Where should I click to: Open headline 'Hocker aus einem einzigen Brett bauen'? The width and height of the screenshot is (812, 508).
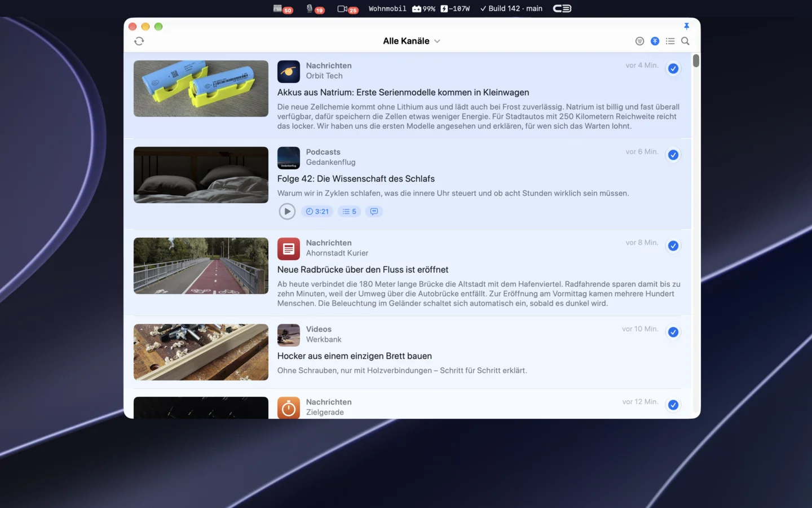[x=355, y=356]
